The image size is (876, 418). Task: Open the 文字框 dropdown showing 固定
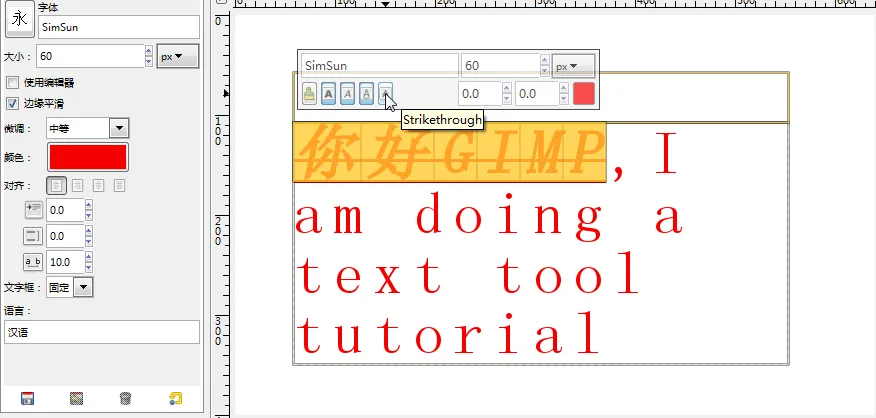click(70, 287)
